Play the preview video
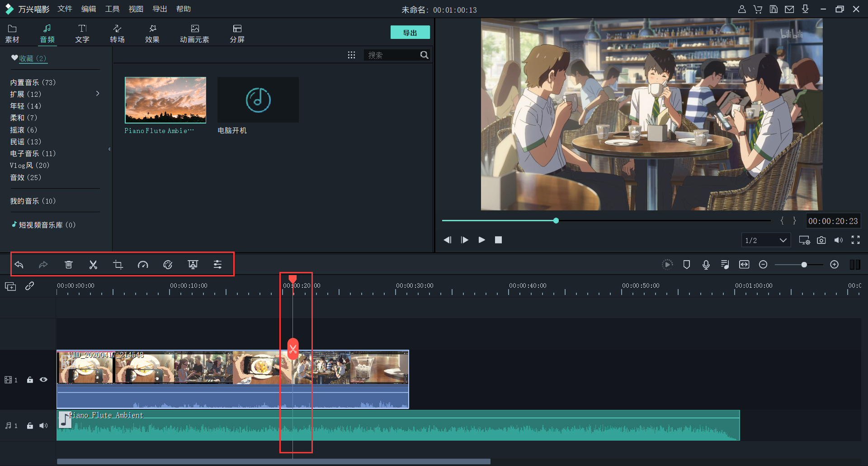Screen dimensions: 868x466 (x=481, y=240)
